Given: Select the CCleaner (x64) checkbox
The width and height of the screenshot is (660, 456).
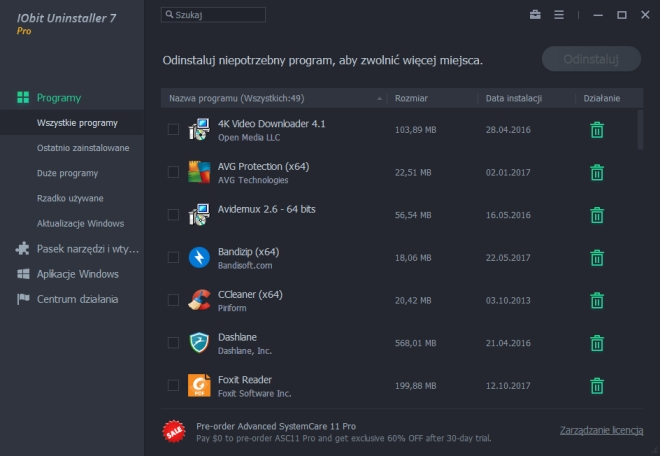Looking at the screenshot, I should tap(174, 300).
